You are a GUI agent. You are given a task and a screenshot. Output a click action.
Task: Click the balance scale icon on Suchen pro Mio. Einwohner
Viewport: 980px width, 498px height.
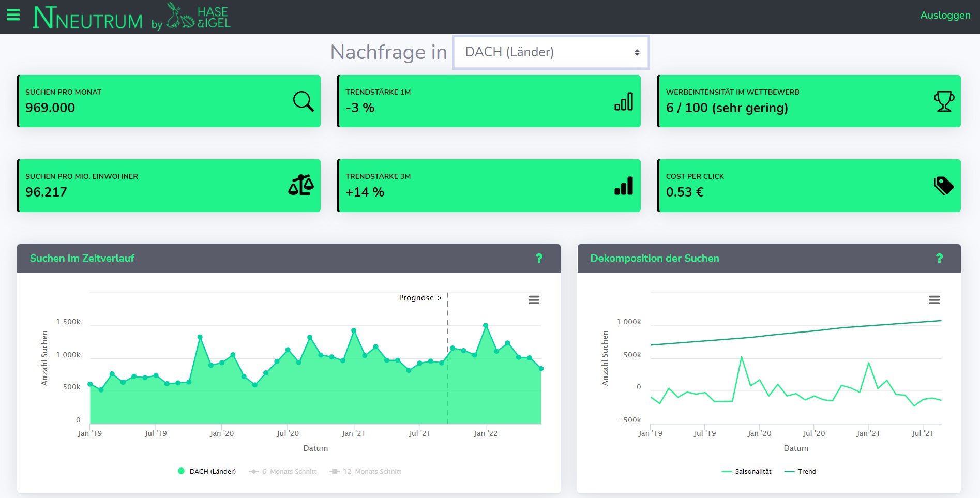[x=301, y=185]
